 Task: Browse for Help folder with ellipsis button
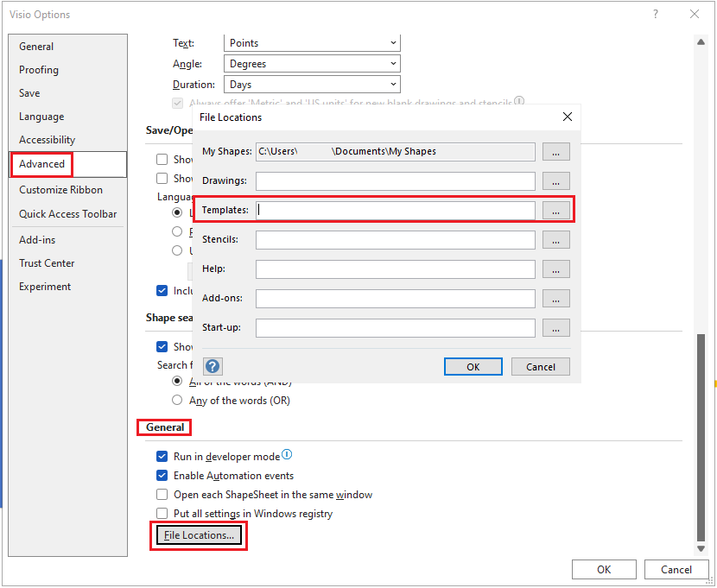(x=556, y=269)
